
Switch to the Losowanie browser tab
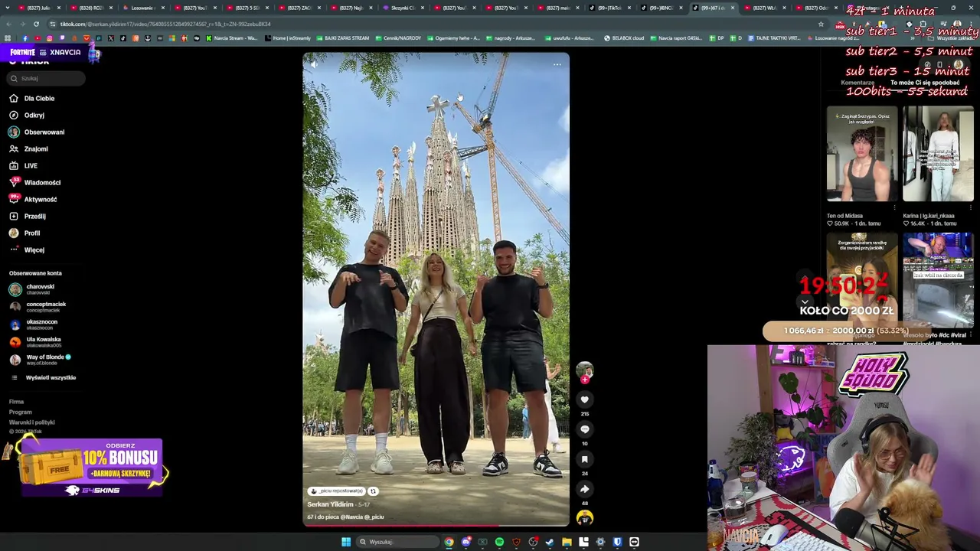coord(142,8)
